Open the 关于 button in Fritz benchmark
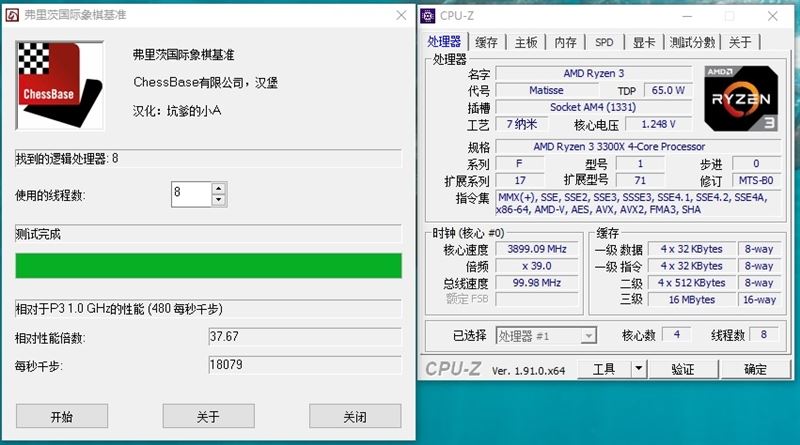 point(208,416)
